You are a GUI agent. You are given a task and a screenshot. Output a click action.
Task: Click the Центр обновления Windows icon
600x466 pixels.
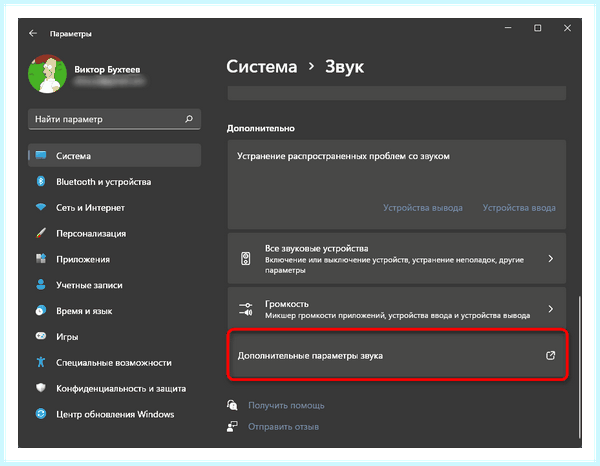click(x=41, y=414)
